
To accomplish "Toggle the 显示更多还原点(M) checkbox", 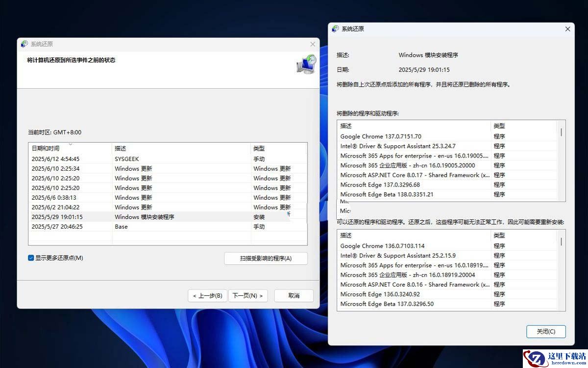I will pyautogui.click(x=31, y=258).
